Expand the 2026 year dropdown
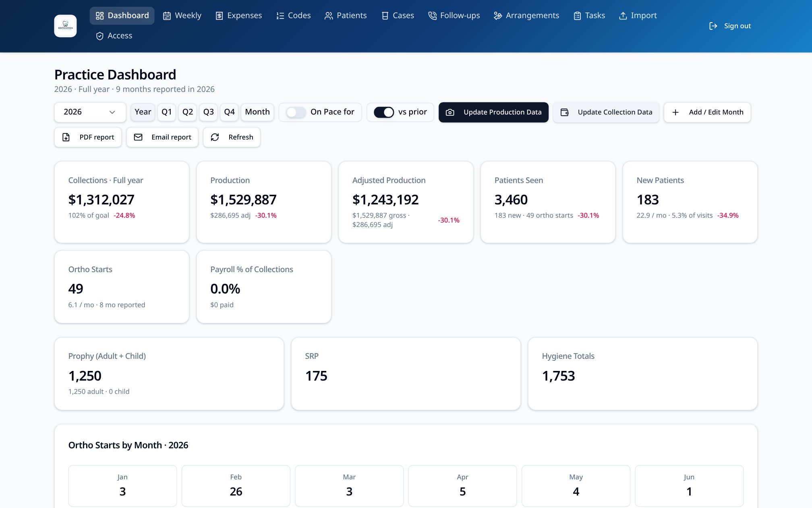Viewport: 812px width, 508px height. (x=90, y=112)
